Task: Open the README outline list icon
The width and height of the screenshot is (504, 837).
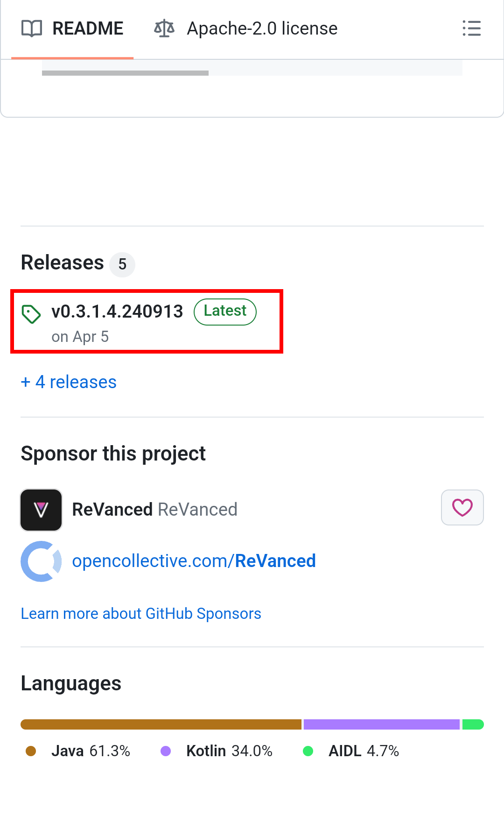Action: point(471,28)
